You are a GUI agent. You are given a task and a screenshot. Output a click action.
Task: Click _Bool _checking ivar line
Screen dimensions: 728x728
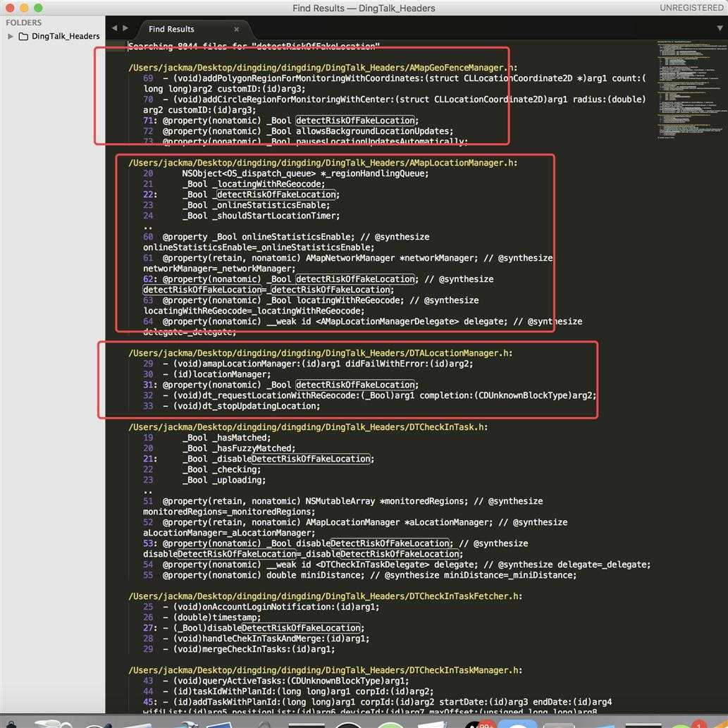[202, 469]
